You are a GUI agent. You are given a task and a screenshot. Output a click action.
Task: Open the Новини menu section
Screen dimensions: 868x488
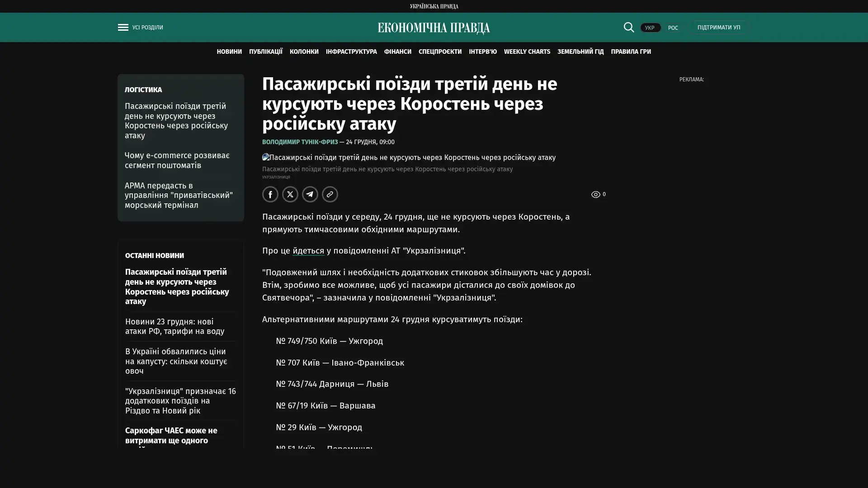pyautogui.click(x=229, y=52)
